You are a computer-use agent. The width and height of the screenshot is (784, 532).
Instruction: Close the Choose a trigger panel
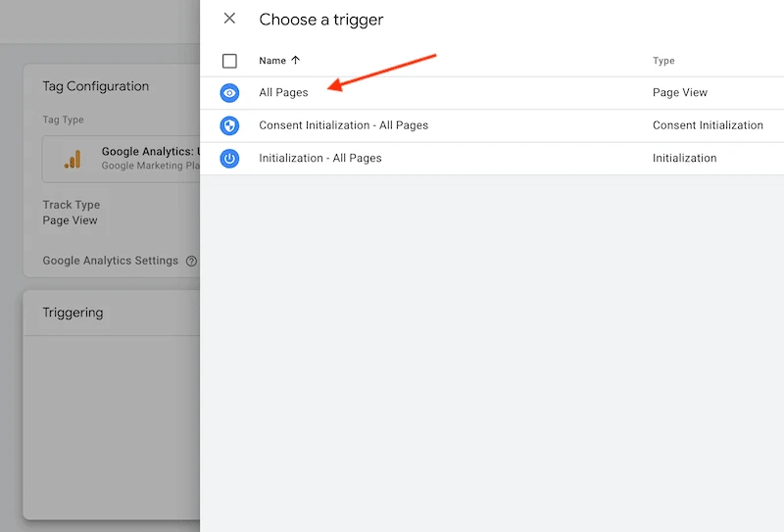tap(229, 19)
